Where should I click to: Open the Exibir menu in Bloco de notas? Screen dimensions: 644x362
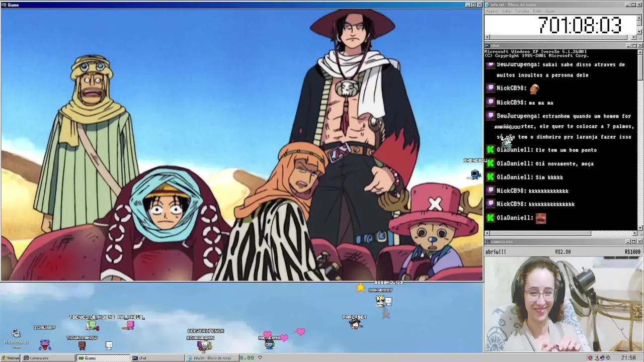[x=537, y=11]
